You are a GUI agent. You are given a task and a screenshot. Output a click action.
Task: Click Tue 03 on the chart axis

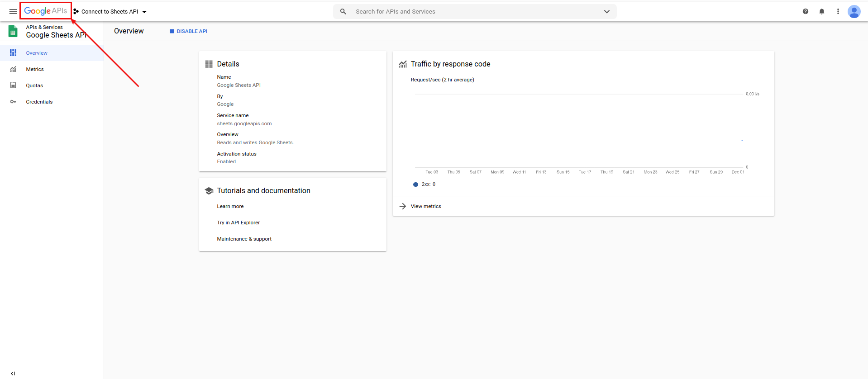[x=432, y=172]
